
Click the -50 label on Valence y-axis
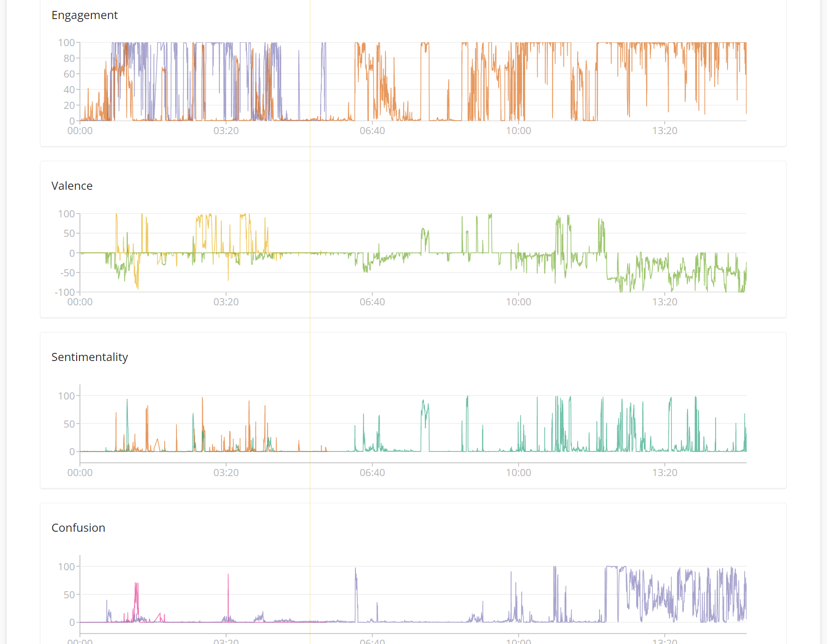[67, 273]
